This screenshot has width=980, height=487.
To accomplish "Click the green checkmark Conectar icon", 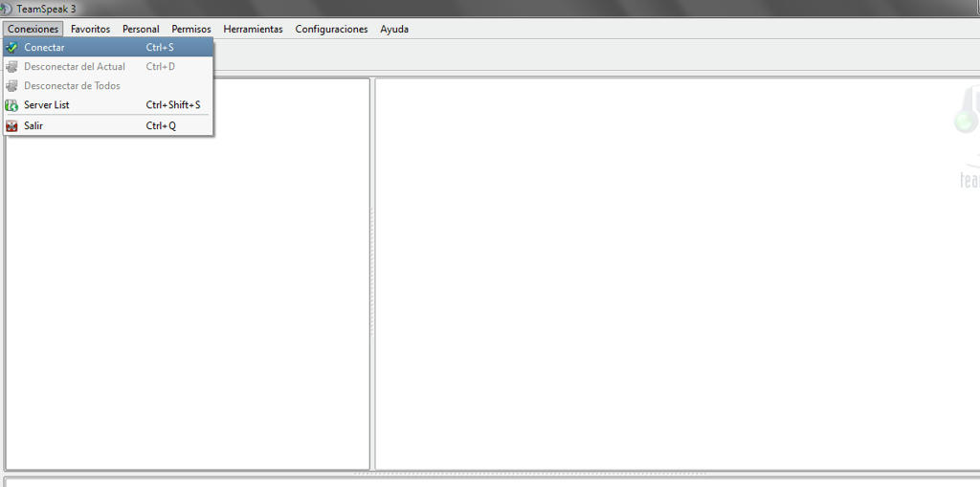I will [11, 48].
